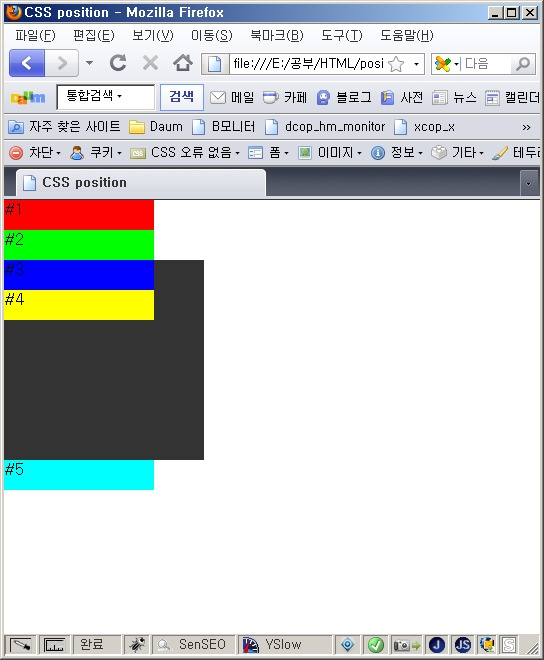Viewport: 544px width, 660px height.
Task: Open the 테두리 outline menu
Action: [516, 152]
